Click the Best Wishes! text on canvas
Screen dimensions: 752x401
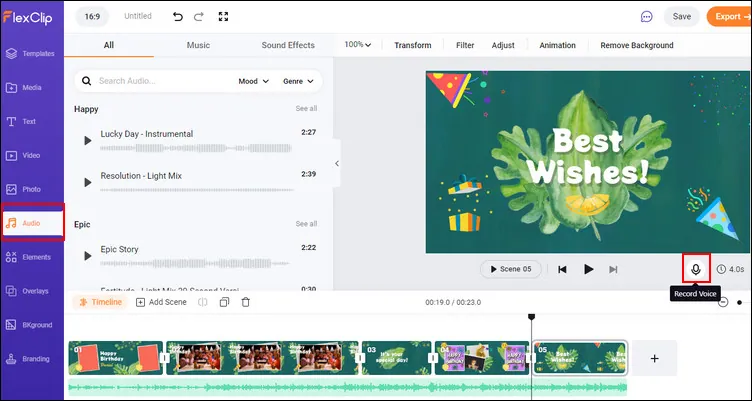588,156
